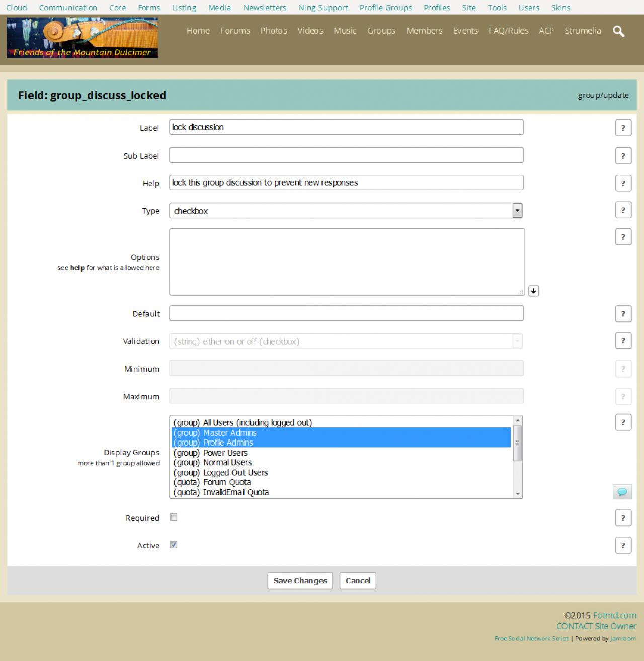Select Power Users in Display Groups
644x661 pixels.
click(341, 453)
